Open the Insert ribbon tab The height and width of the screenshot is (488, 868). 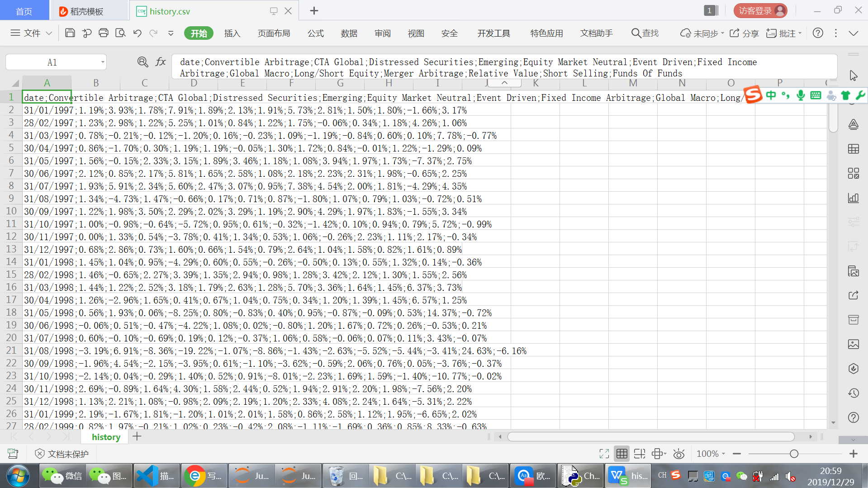point(232,33)
